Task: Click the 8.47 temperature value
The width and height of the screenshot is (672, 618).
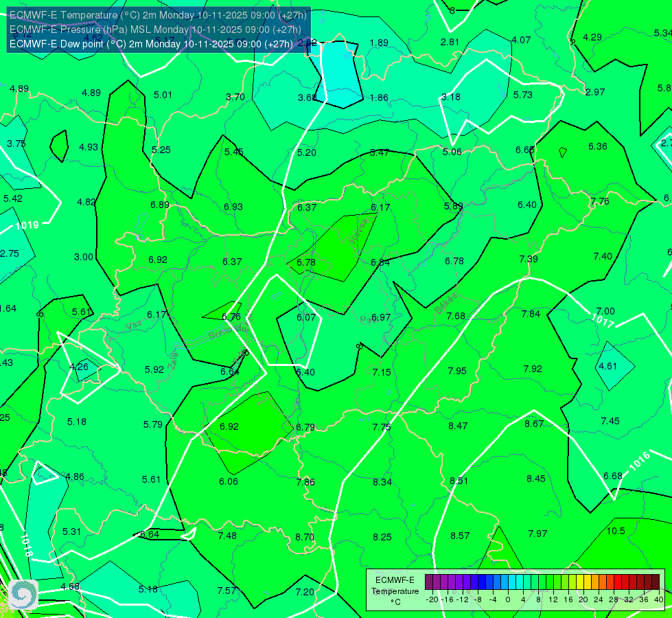Action: [458, 426]
